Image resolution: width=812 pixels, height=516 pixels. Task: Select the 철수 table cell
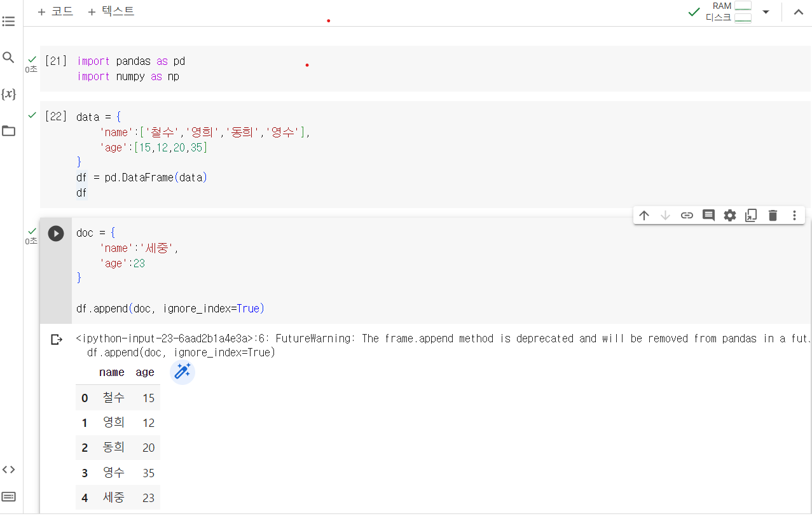click(x=114, y=398)
